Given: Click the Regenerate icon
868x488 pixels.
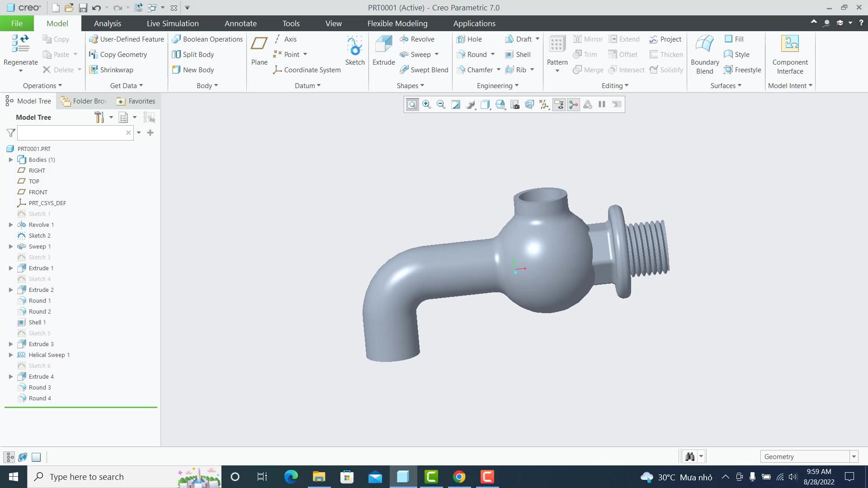Looking at the screenshot, I should [x=20, y=44].
